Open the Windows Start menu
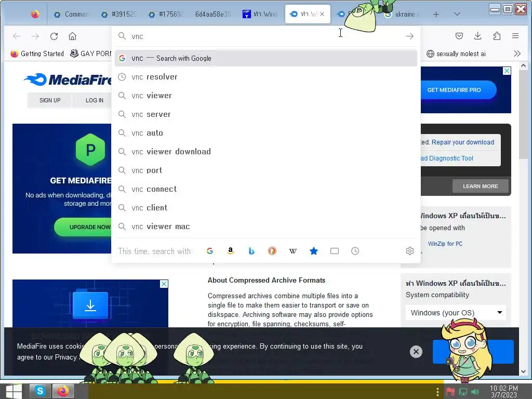 click(x=14, y=391)
